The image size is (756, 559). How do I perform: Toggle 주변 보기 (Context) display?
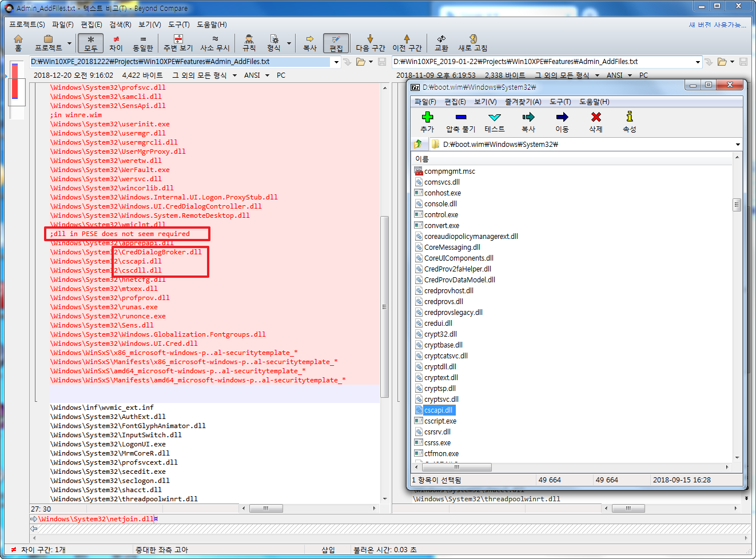pyautogui.click(x=178, y=43)
